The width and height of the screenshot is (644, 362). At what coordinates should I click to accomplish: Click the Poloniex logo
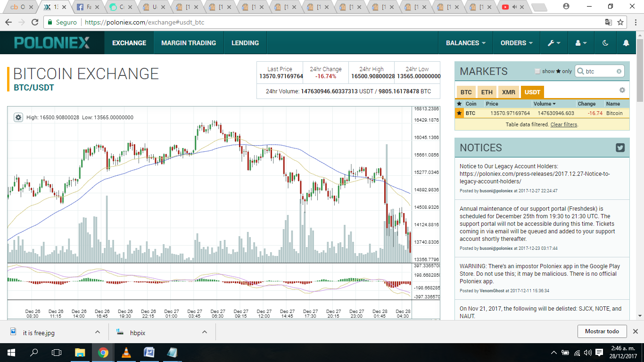click(x=52, y=43)
